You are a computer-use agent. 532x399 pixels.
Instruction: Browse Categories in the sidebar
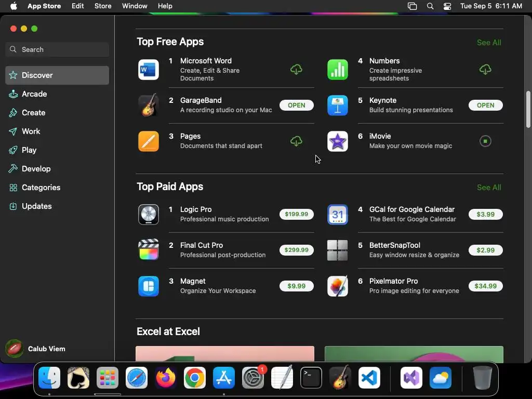57,187
